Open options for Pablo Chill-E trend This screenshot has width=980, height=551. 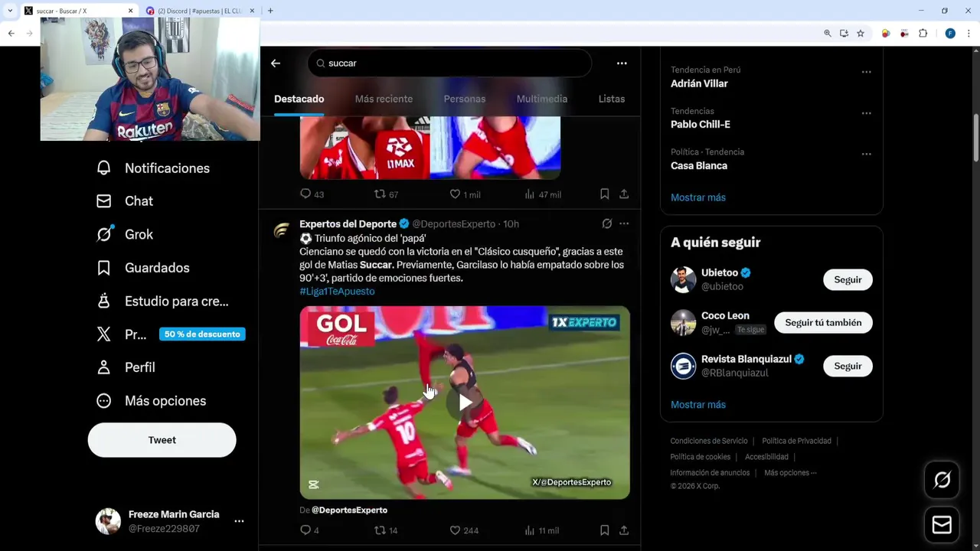click(866, 113)
